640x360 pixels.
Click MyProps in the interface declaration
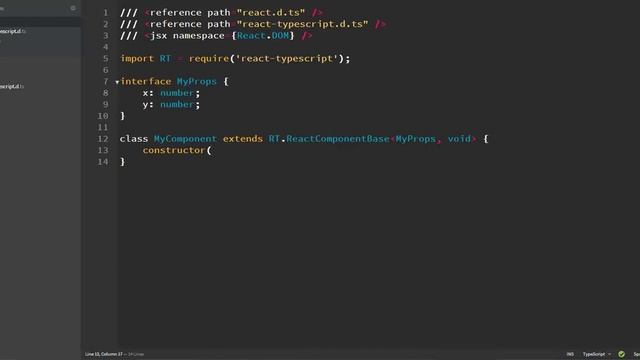tap(196, 81)
